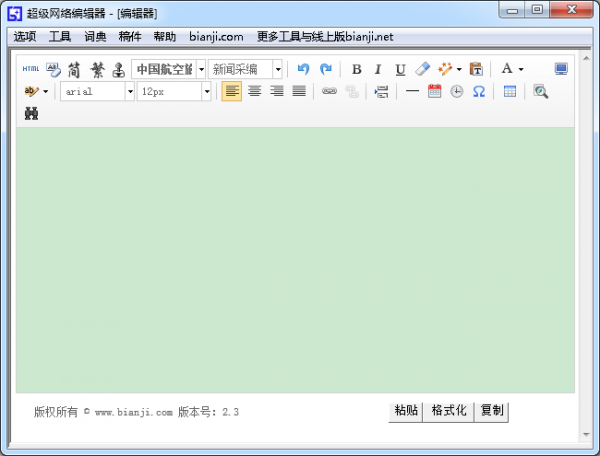
Task: Convert text to Traditional Chinese (繁)
Action: pyautogui.click(x=97, y=70)
